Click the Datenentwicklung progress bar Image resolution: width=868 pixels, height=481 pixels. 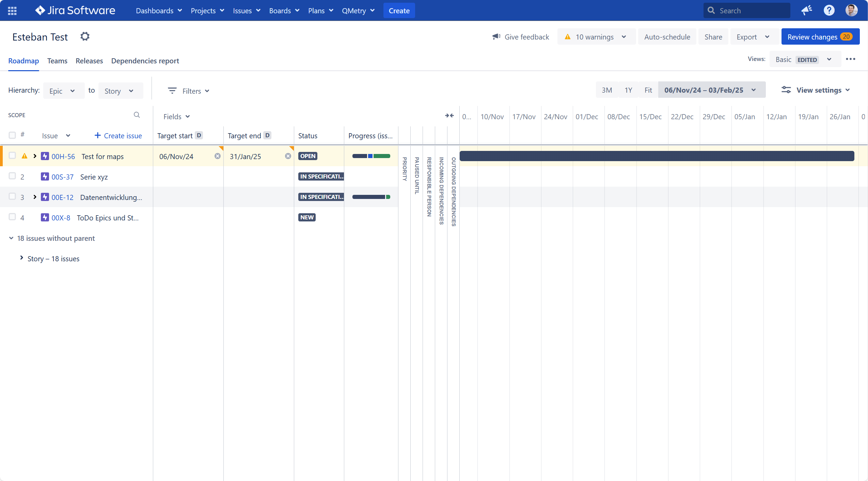coord(371,197)
